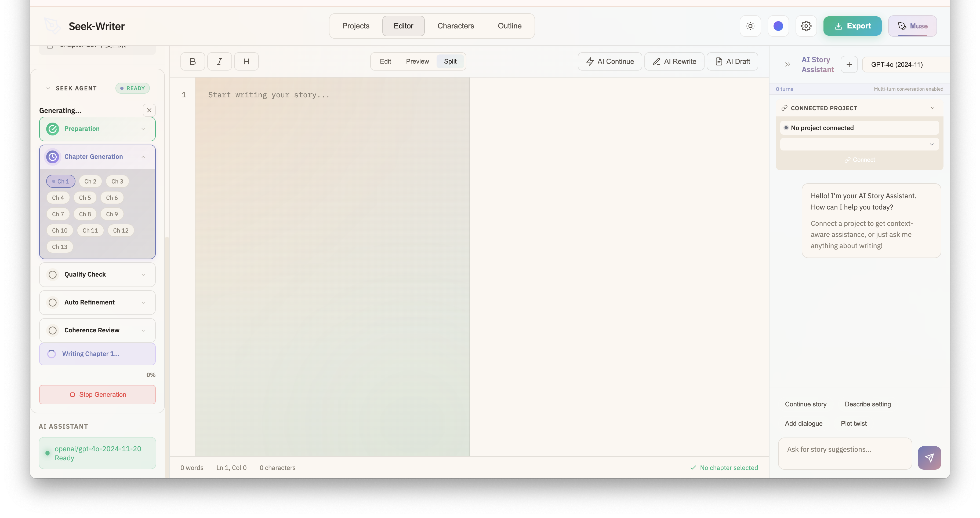Click the story suggestions input field
The image size is (980, 518).
click(x=845, y=453)
